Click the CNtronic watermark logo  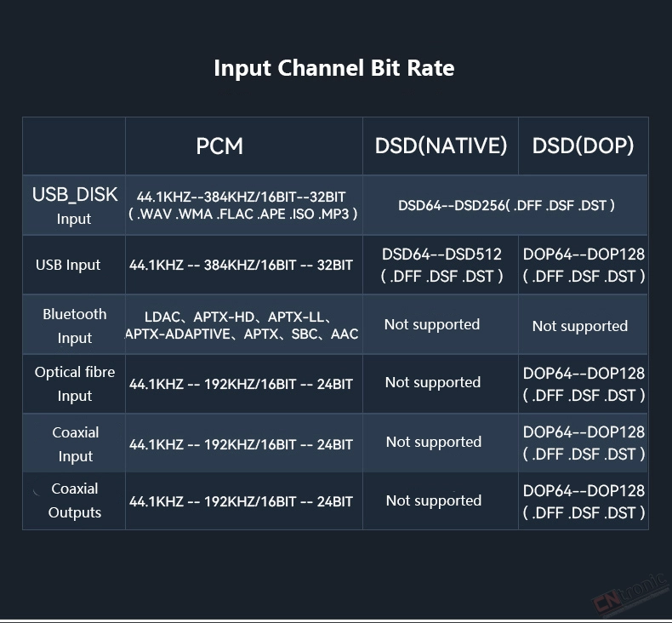pos(630,594)
